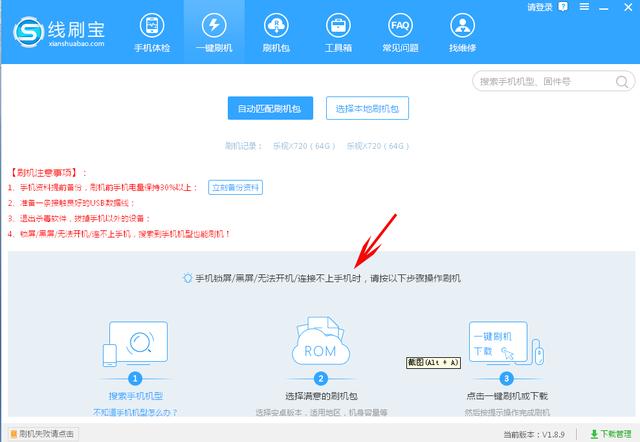640x442 pixels.
Task: Open the 常见问题 FAQ icon
Action: tap(400, 25)
